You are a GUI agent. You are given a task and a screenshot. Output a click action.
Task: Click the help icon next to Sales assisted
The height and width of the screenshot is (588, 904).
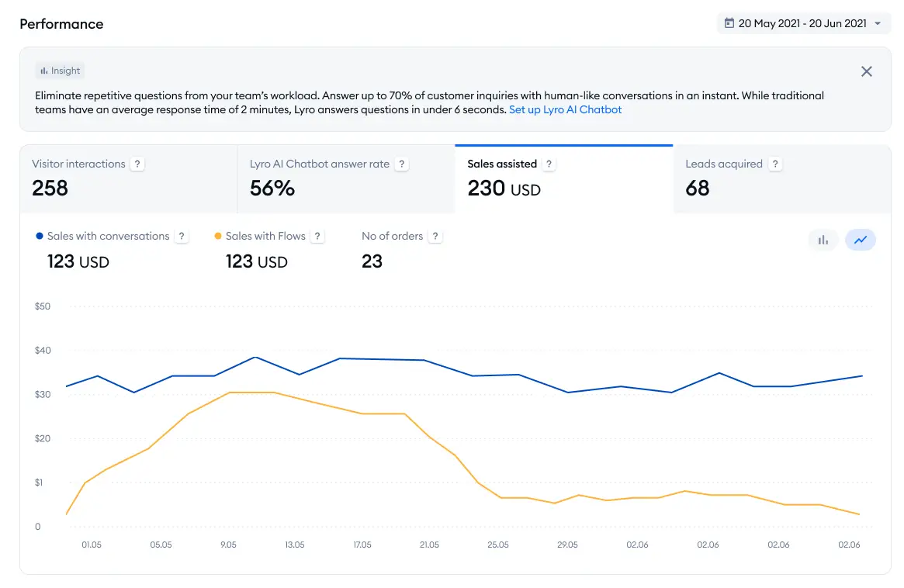pos(549,164)
